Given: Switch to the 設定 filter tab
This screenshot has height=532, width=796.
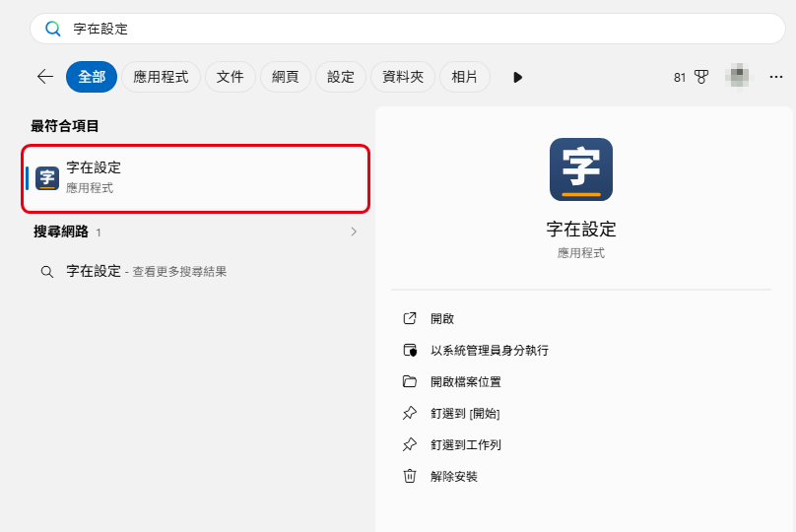Looking at the screenshot, I should [x=341, y=77].
